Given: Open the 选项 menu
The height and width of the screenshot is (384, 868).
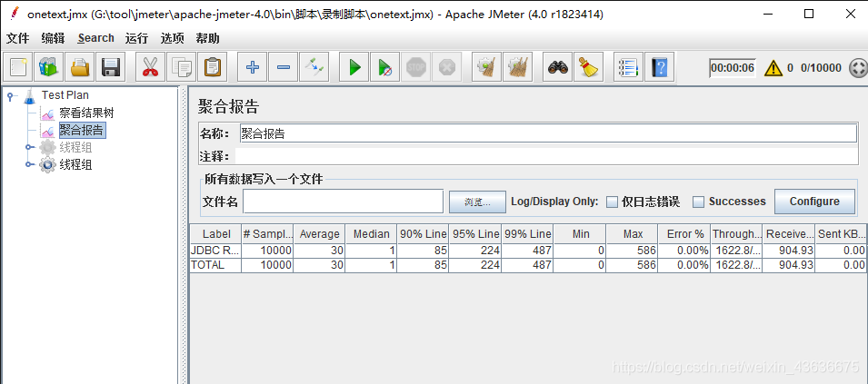Looking at the screenshot, I should click(x=172, y=38).
